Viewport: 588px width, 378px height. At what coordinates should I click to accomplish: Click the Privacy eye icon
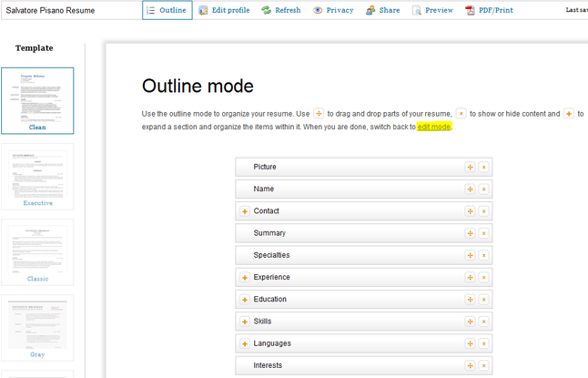click(x=318, y=11)
